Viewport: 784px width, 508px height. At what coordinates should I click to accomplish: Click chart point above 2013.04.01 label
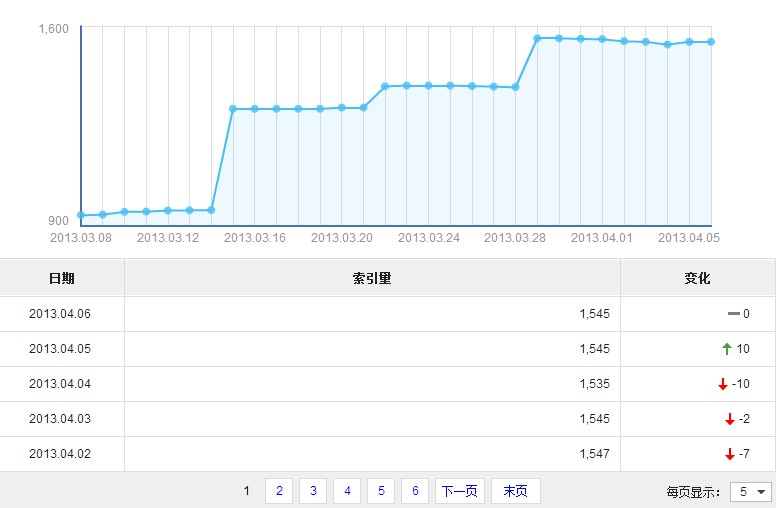pyautogui.click(x=602, y=39)
